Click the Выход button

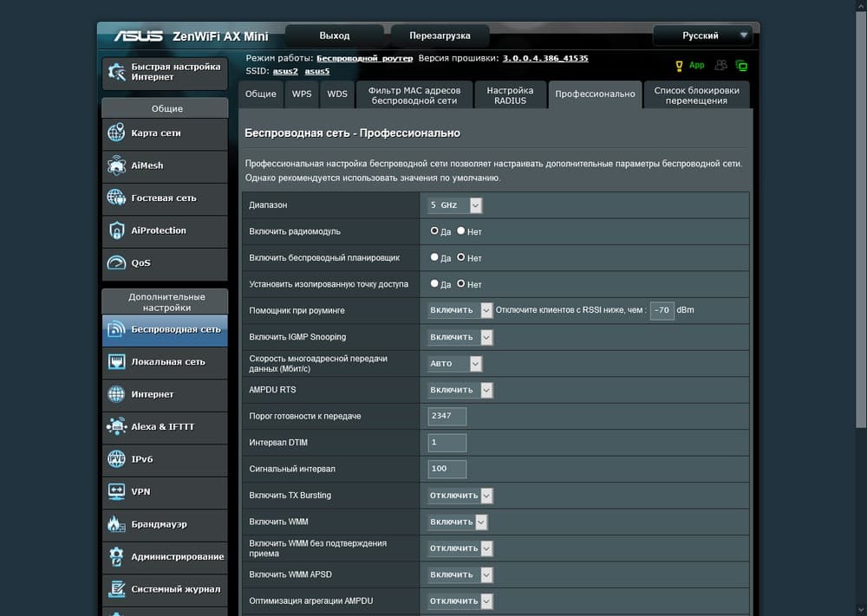(x=335, y=36)
